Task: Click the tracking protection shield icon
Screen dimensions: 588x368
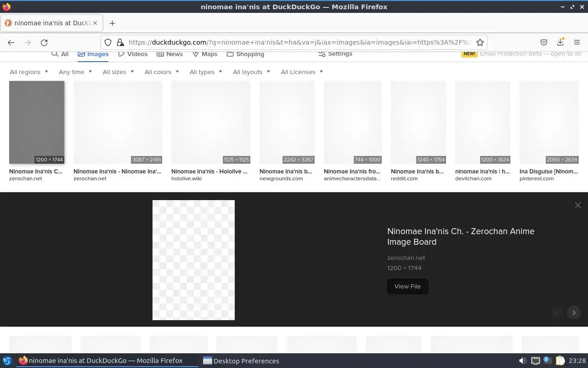Action: click(108, 42)
